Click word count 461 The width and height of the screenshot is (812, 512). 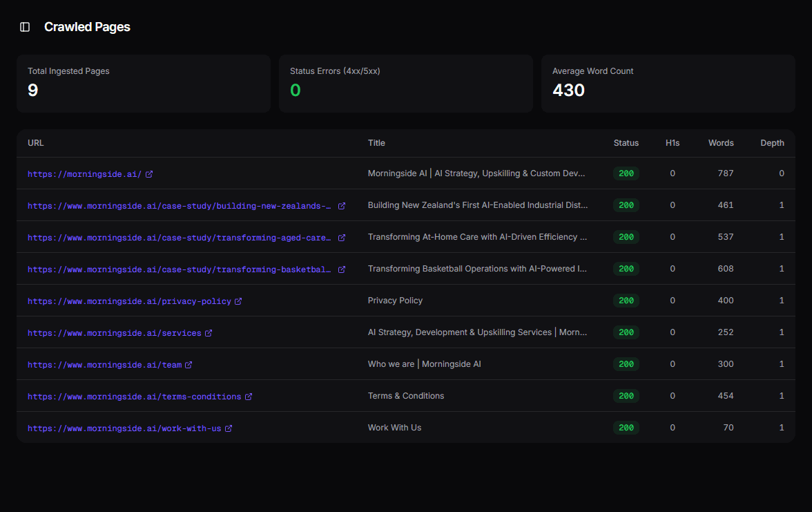click(726, 205)
